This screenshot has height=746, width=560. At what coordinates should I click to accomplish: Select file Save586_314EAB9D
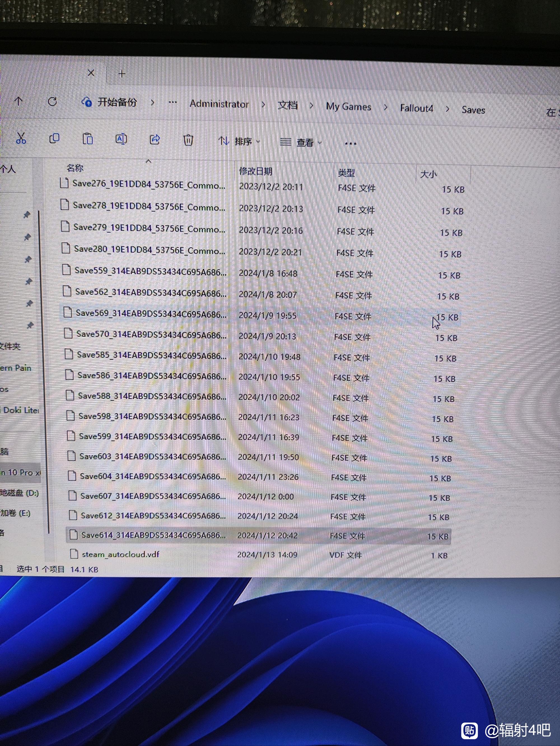(x=152, y=376)
